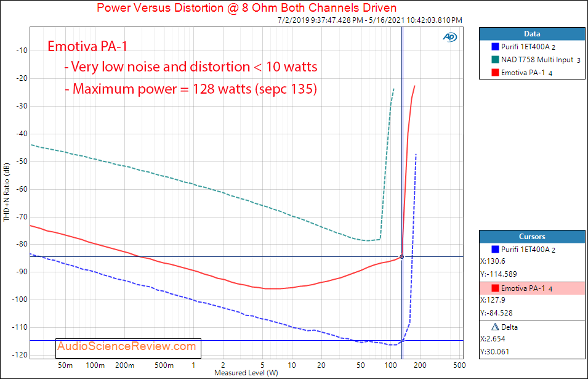This screenshot has height=379, width=588.
Task: Select highlighted Emotiva PA-1 cursor row label
Action: (526, 288)
